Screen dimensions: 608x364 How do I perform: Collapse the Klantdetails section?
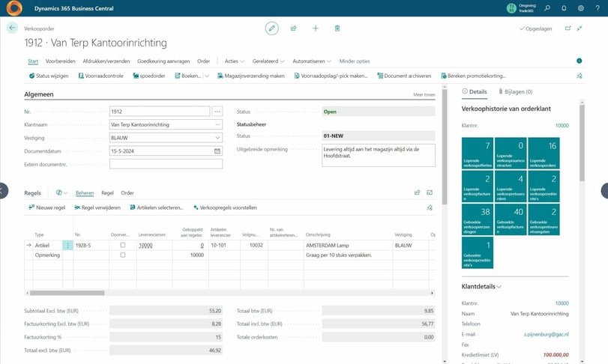click(481, 287)
